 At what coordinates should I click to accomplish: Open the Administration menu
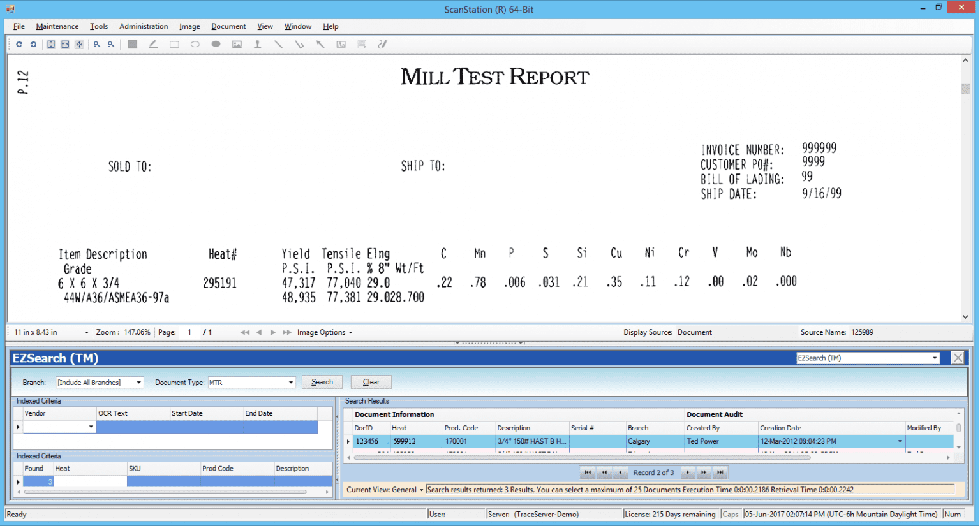tap(143, 26)
